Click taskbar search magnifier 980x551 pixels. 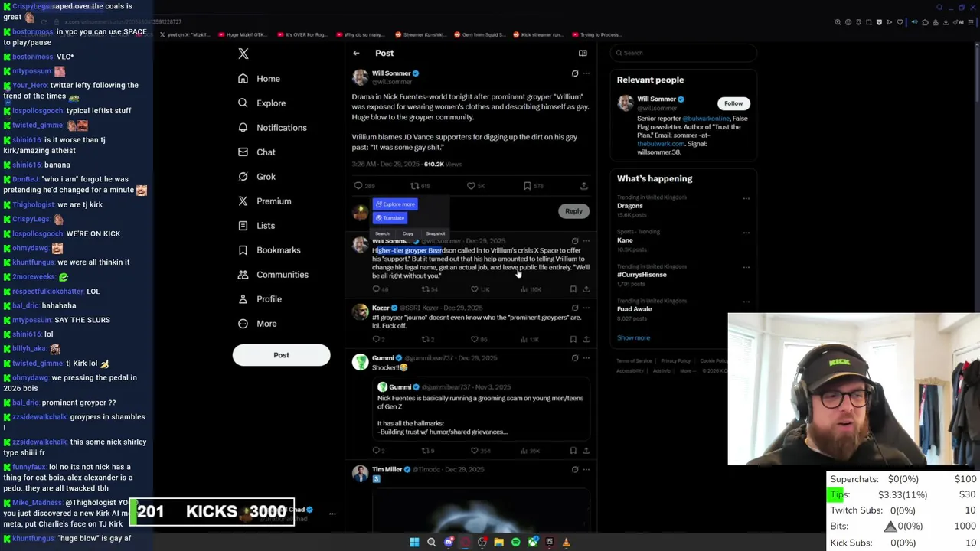pyautogui.click(x=431, y=542)
